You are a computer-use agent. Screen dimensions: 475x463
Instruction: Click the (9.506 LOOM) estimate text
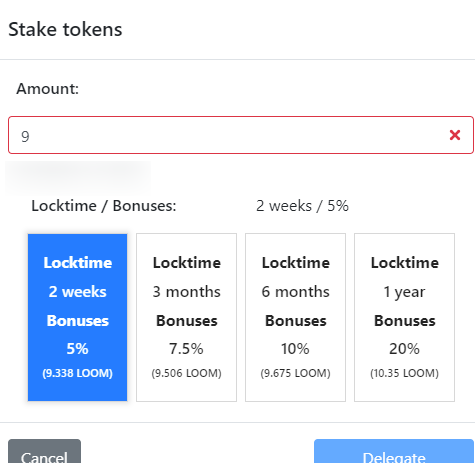[x=186, y=373]
